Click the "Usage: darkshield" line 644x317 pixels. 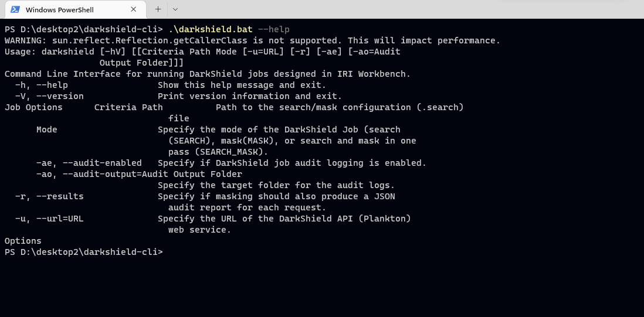(202, 52)
